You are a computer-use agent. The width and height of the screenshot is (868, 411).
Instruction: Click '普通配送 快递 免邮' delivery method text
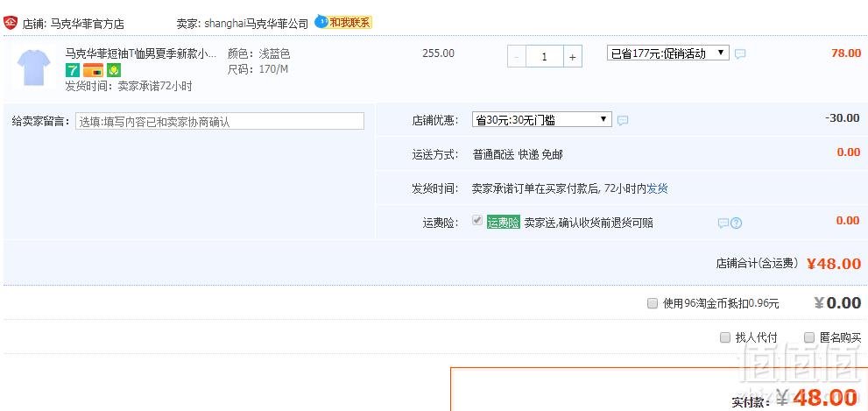point(518,154)
